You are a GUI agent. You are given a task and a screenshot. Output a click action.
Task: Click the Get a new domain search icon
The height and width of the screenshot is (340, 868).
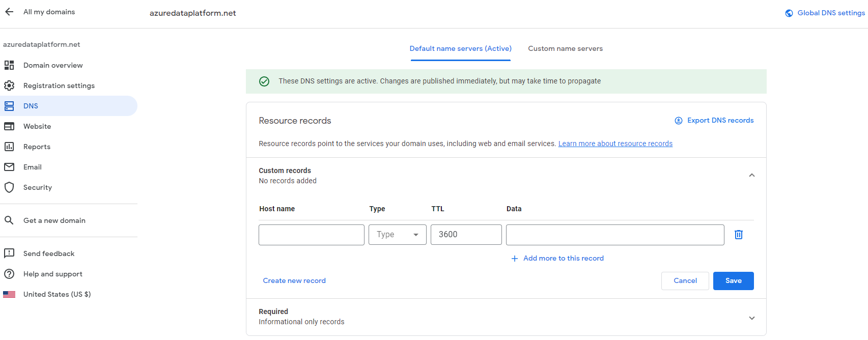(x=9, y=220)
